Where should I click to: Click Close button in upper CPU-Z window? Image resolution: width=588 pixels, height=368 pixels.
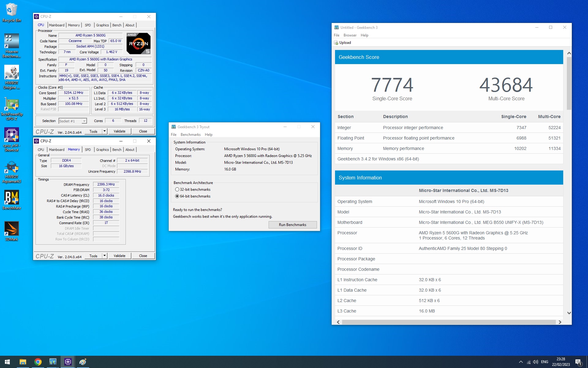coord(143,131)
